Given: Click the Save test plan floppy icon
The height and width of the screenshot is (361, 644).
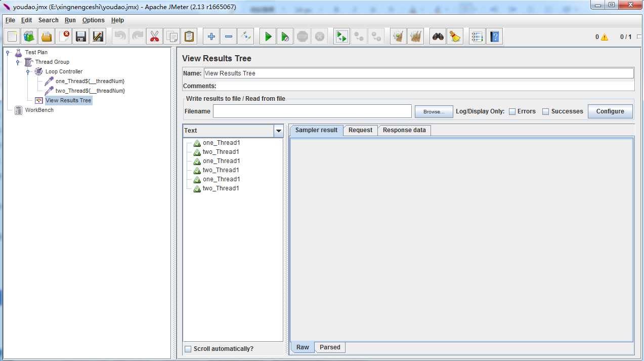Looking at the screenshot, I should 80,36.
